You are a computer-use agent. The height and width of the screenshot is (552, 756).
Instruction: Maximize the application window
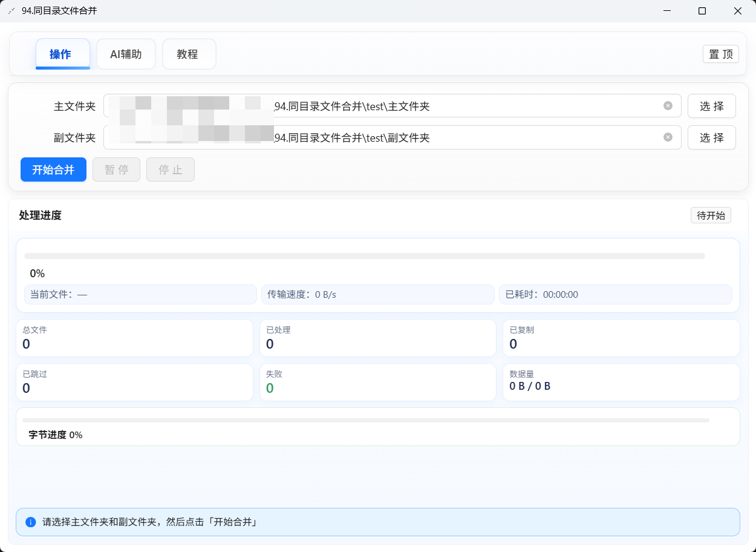tap(702, 11)
